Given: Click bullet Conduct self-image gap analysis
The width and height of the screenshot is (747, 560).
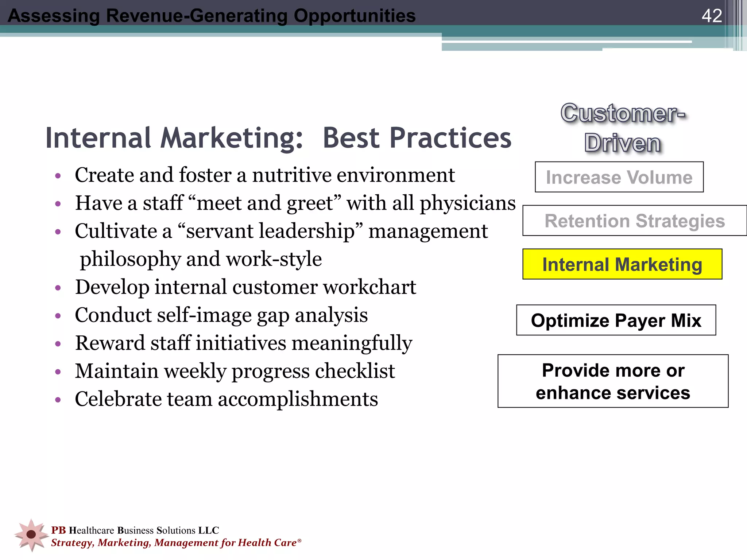Looking at the screenshot, I should (221, 315).
